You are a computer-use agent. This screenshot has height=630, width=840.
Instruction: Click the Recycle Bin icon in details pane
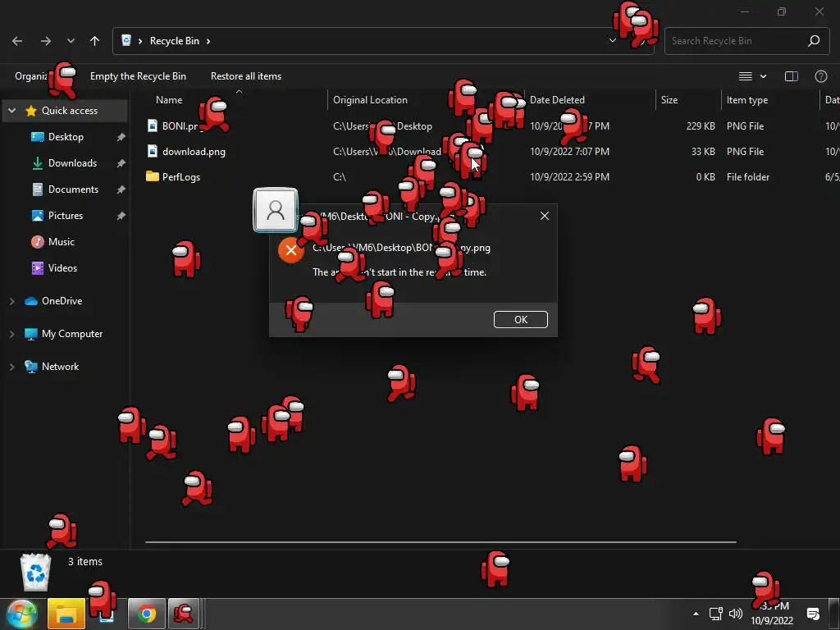pos(35,572)
